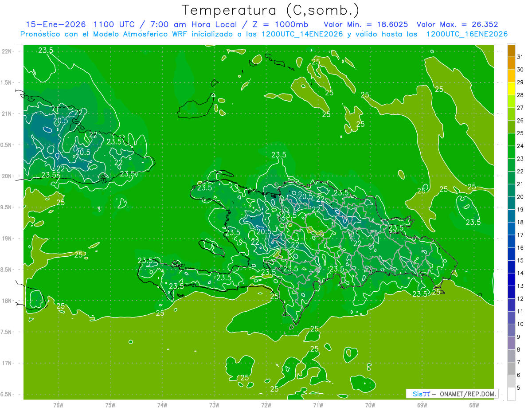Pick the white swatch below 5 on scale
This screenshot has height=411, width=532.
(511, 394)
